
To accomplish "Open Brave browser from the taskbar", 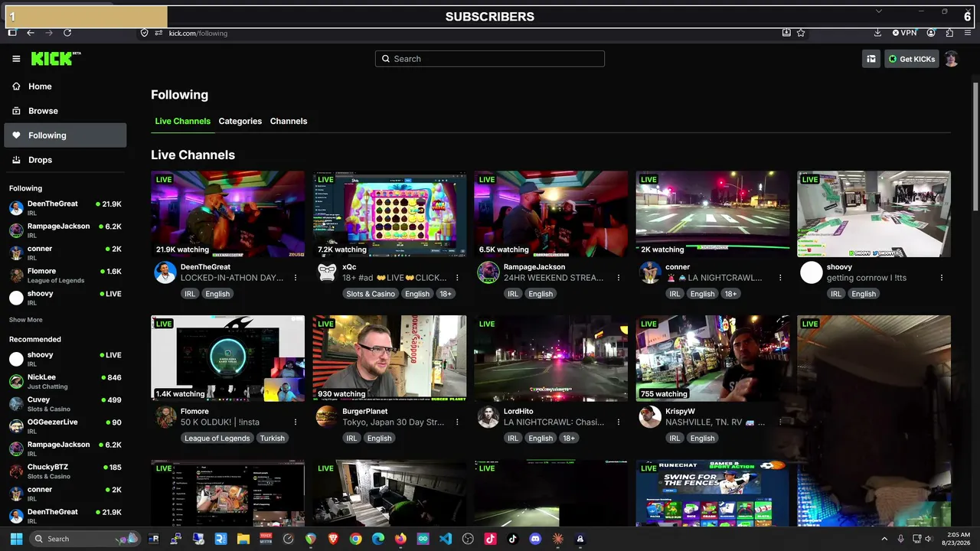I will tap(333, 539).
